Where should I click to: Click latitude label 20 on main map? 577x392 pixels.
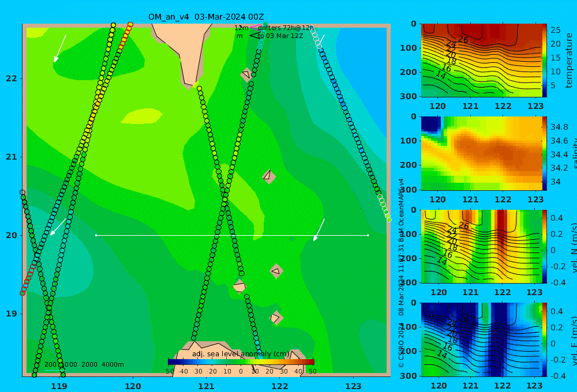[x=11, y=235]
